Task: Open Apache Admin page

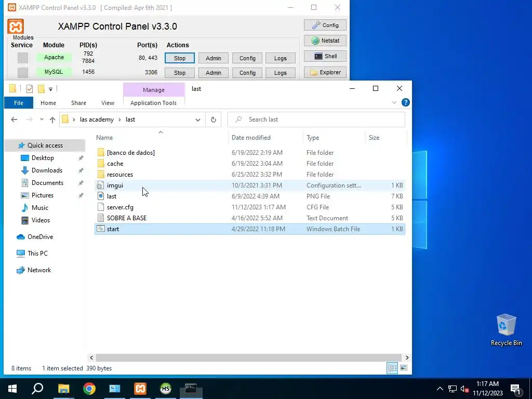Action: (214, 58)
